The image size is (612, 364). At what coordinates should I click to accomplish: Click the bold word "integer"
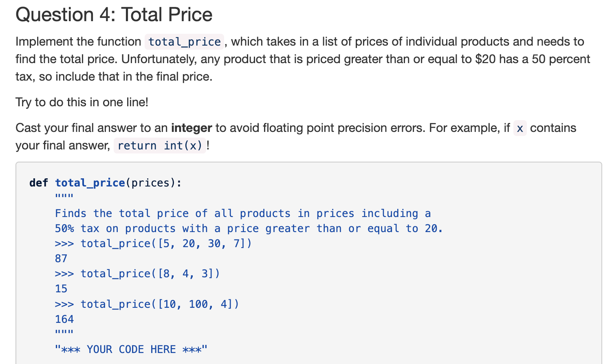tap(192, 128)
